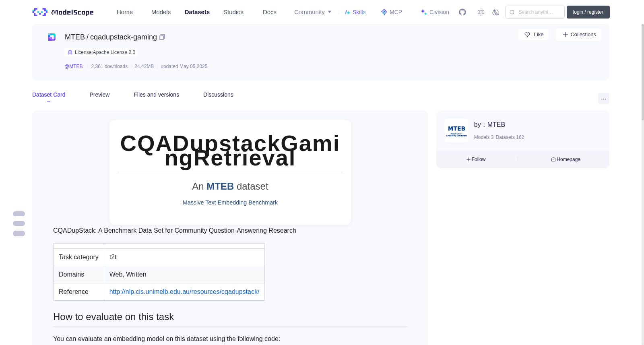Viewport: 644px width, 345px height.
Task: Click 'Models 3' count text
Action: coord(484,137)
